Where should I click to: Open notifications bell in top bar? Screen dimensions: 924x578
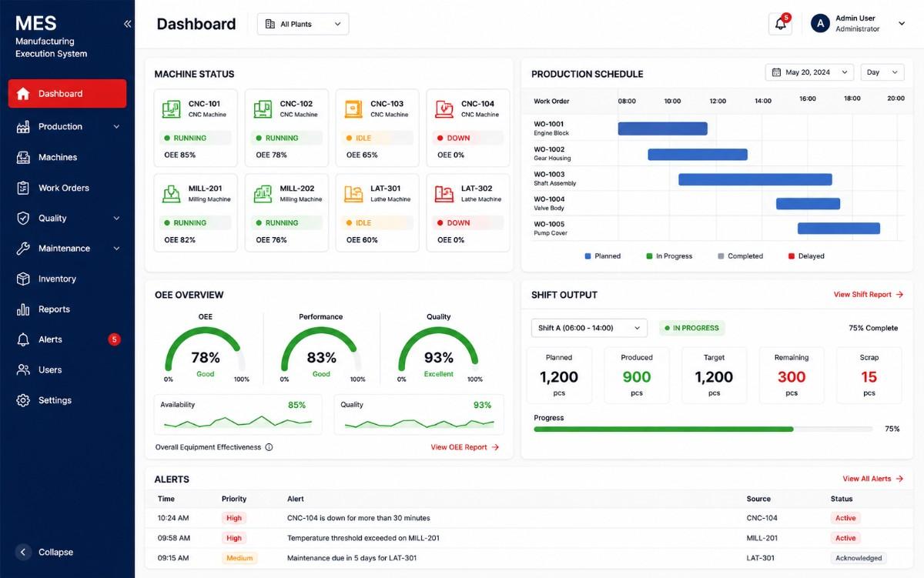(x=780, y=24)
